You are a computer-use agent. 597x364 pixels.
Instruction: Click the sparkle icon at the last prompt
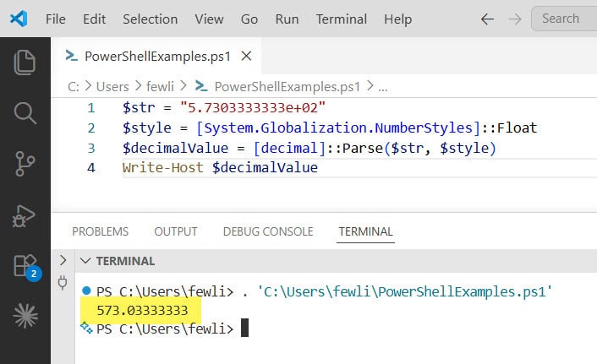(x=87, y=328)
